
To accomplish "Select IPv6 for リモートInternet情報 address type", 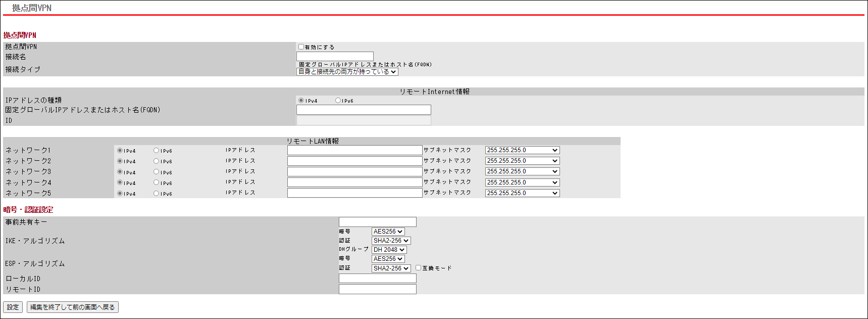I will pos(338,101).
